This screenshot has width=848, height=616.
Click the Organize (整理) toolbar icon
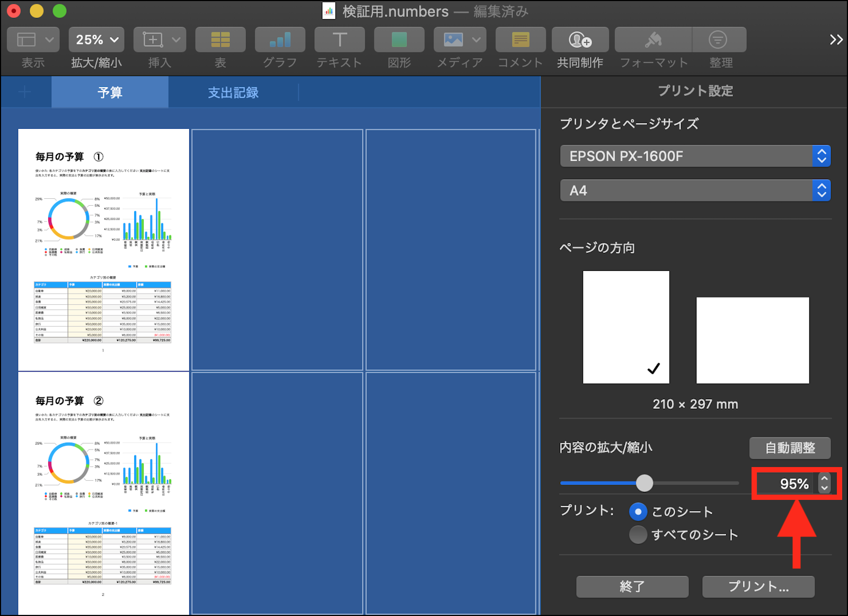pos(718,40)
